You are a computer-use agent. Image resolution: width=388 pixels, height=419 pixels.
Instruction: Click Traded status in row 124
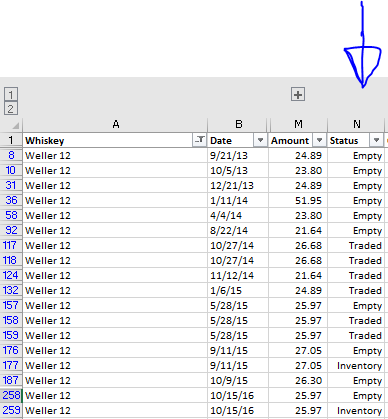356,275
